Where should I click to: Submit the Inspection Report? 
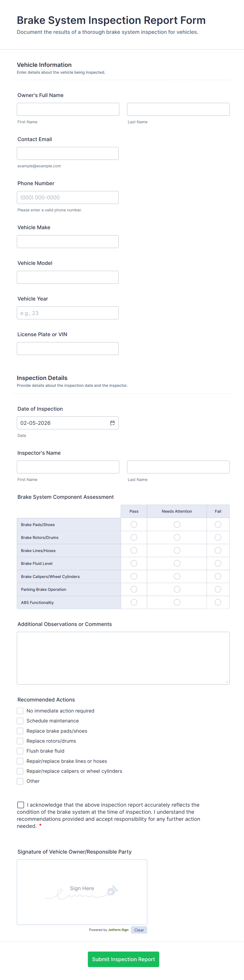click(x=123, y=959)
